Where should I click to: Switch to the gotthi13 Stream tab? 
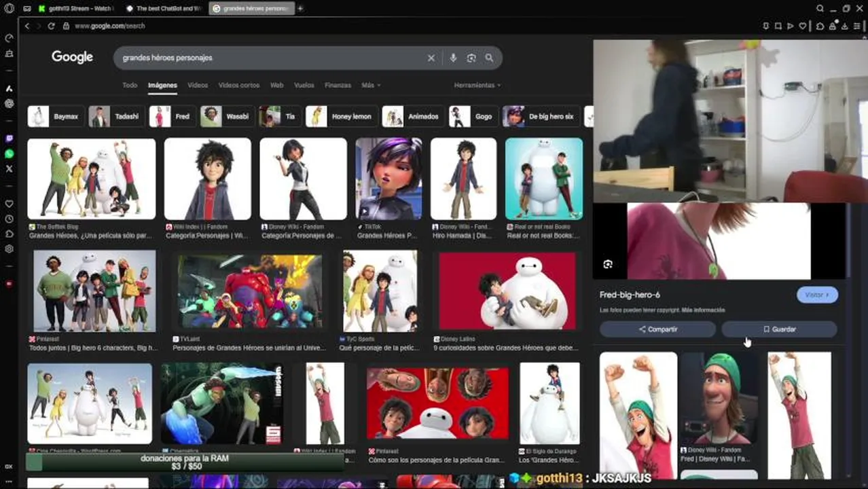pos(75,8)
